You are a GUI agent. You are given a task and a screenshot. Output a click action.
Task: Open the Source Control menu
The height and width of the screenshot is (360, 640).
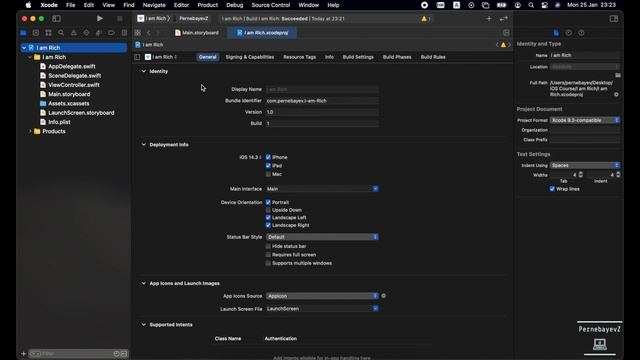[271, 5]
